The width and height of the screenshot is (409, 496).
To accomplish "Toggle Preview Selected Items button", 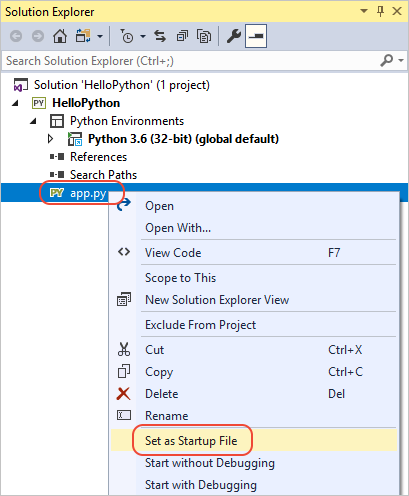I will coord(256,36).
